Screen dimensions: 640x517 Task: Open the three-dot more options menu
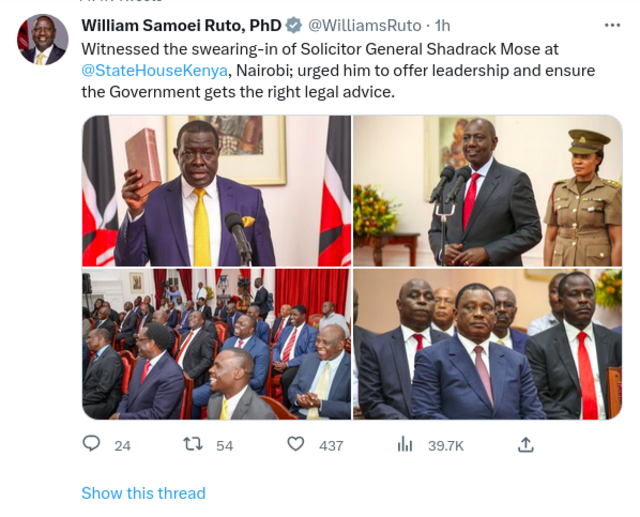612,25
